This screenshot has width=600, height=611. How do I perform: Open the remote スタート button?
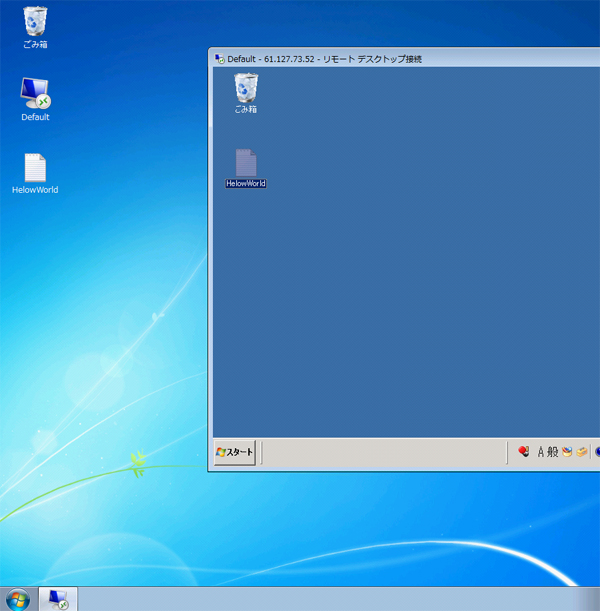235,452
